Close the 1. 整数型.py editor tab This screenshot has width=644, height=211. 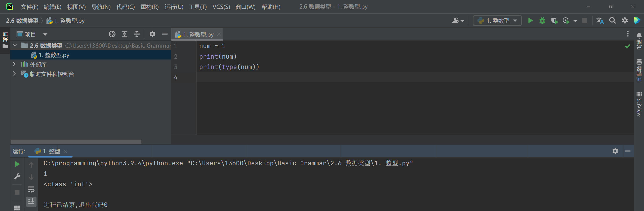[219, 34]
